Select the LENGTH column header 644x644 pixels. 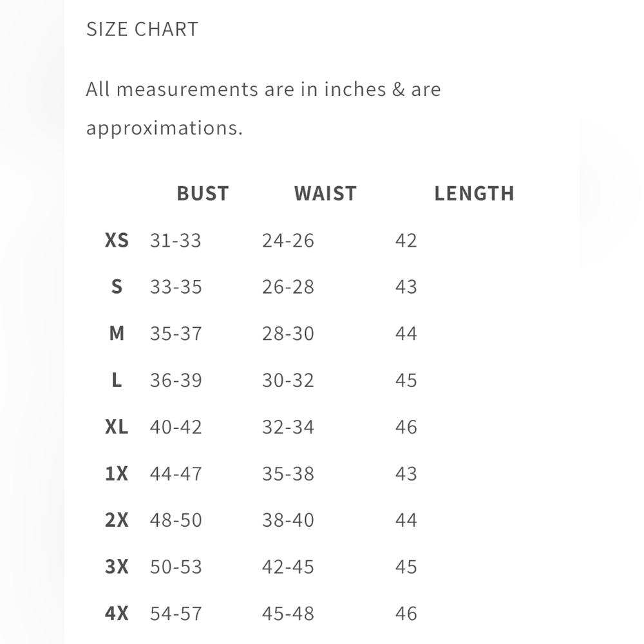[x=475, y=193]
